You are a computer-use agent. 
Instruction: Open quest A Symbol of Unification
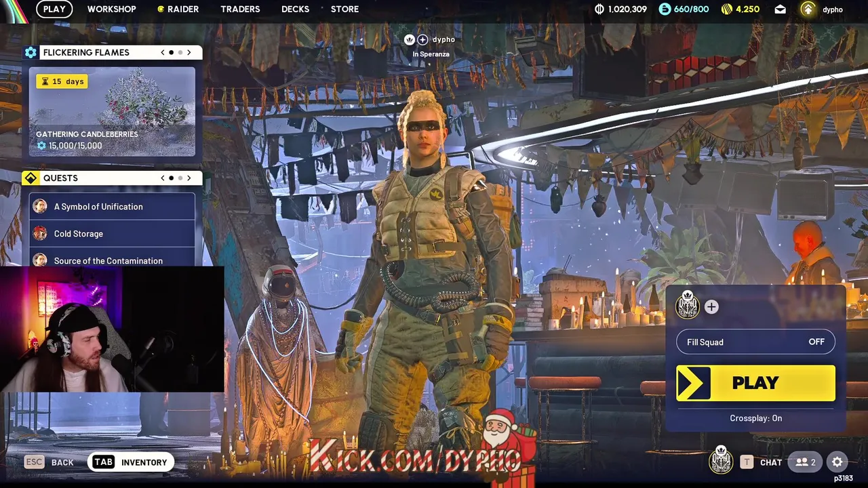[x=112, y=207]
